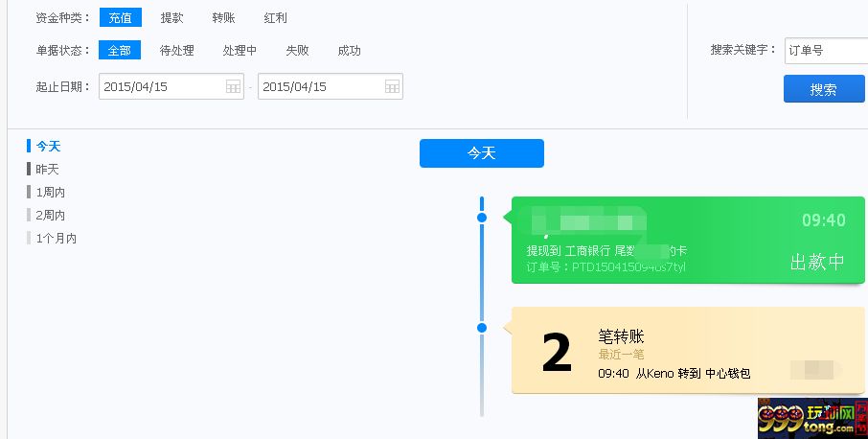
Task: Select 1个月内 in the time range list
Action: (56, 238)
